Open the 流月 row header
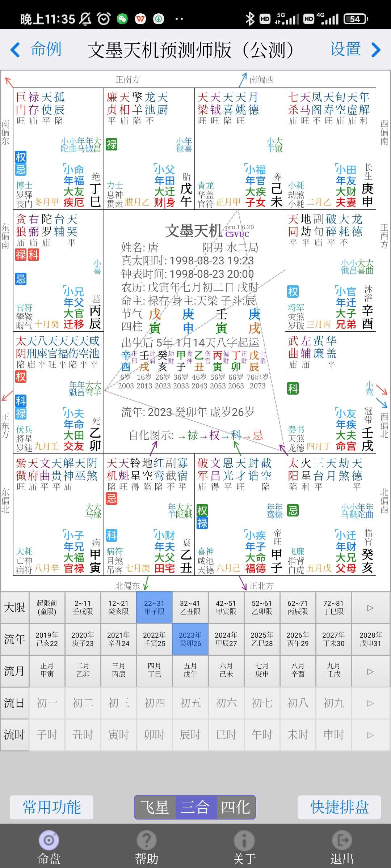The width and height of the screenshot is (391, 868). [x=14, y=671]
